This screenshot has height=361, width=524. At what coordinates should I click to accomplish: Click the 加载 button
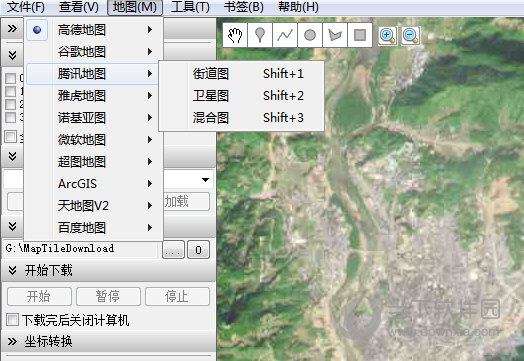(x=186, y=202)
